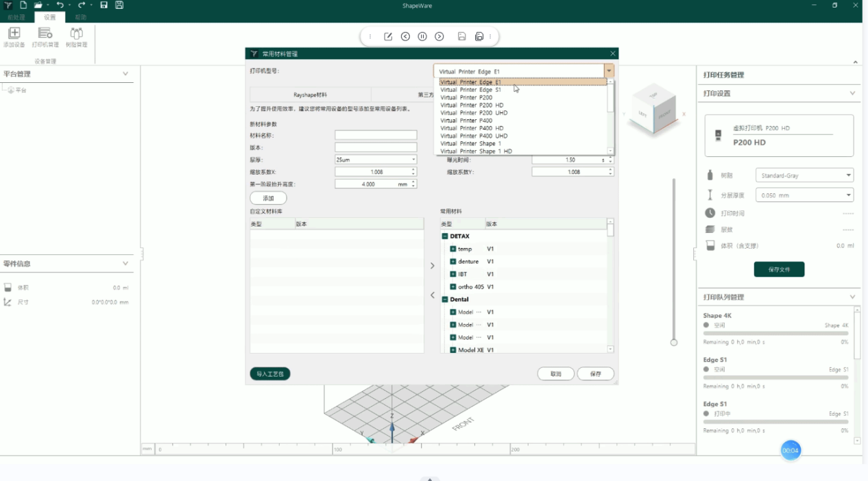The width and height of the screenshot is (868, 481).
Task: Click the printer model dropdown list scrollbar
Action: 610,116
